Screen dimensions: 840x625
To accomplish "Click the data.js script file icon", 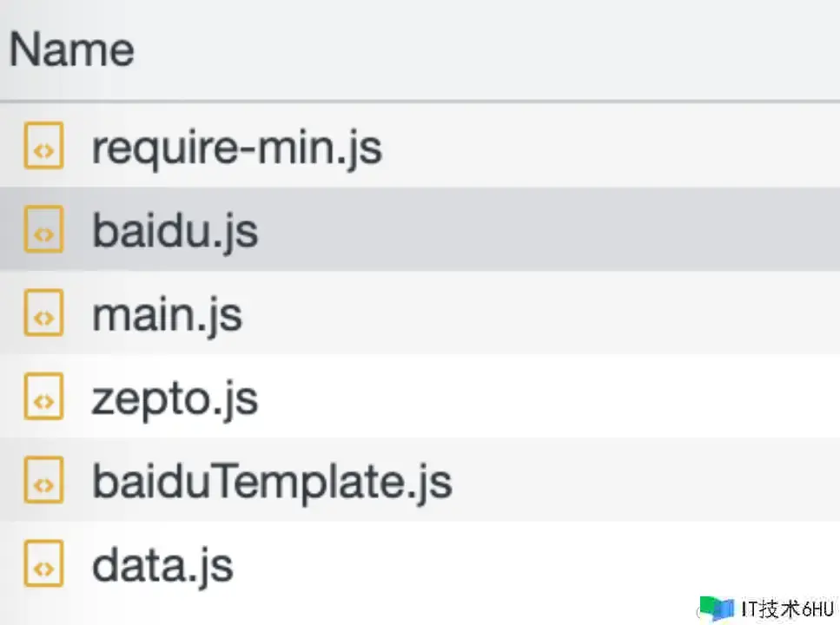I will coord(43,563).
